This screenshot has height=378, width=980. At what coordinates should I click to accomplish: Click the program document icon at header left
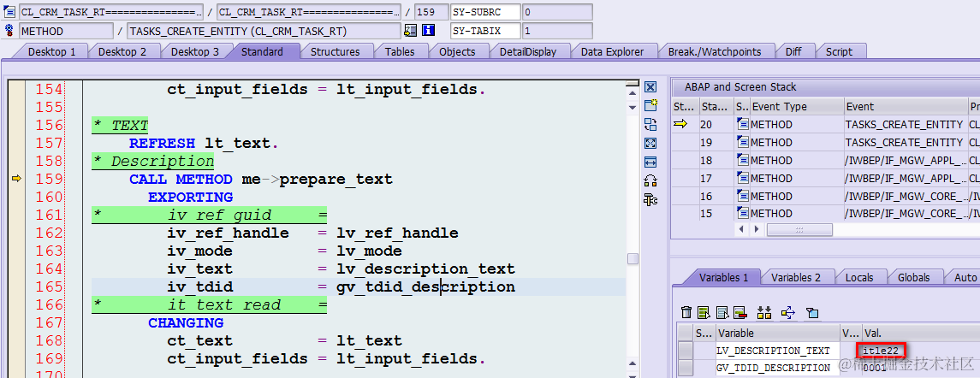9,11
